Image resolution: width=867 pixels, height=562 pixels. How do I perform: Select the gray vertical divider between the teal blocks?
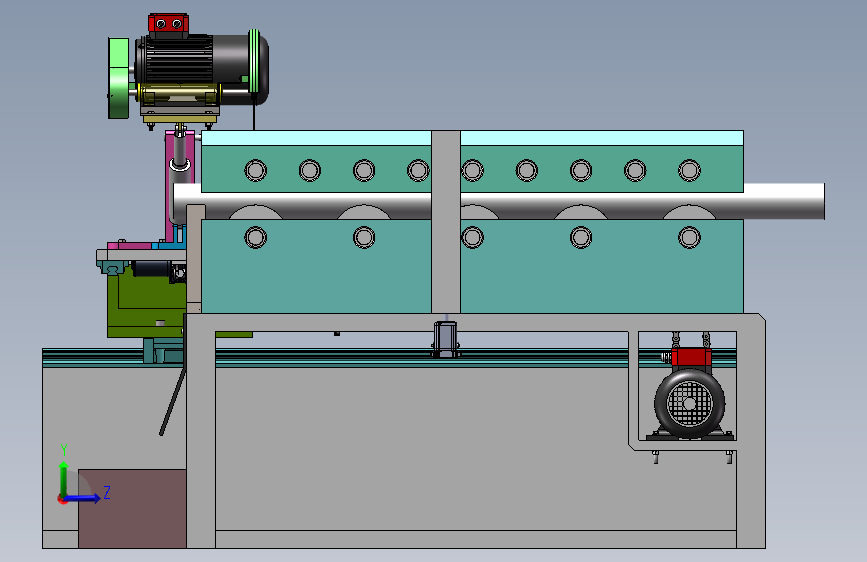pos(446,222)
